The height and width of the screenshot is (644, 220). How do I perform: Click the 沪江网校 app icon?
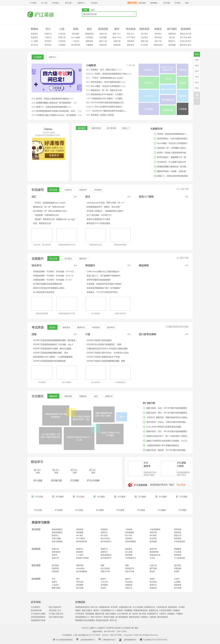(75, 471)
